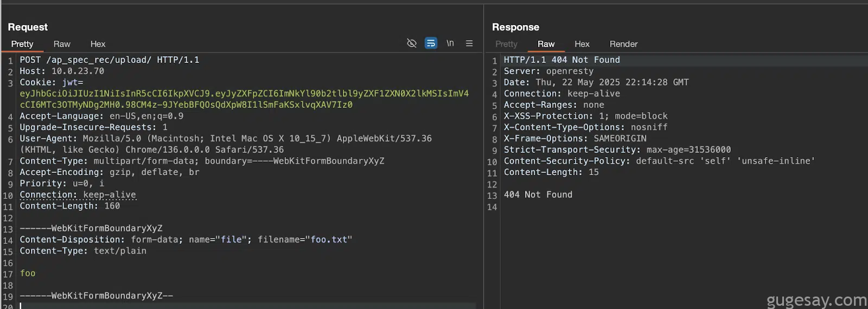Click the request Connection: keep-alive header
Screen dimensions: 868x309
point(78,195)
